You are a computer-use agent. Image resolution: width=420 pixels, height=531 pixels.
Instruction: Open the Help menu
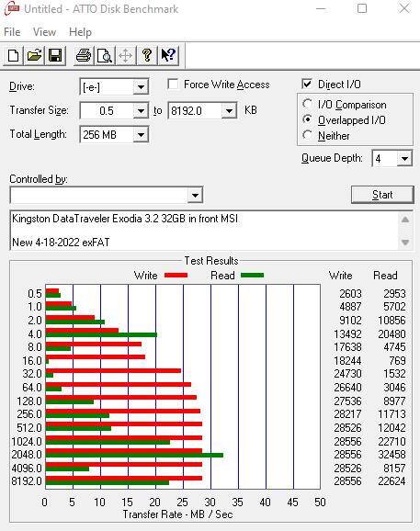pyautogui.click(x=80, y=32)
